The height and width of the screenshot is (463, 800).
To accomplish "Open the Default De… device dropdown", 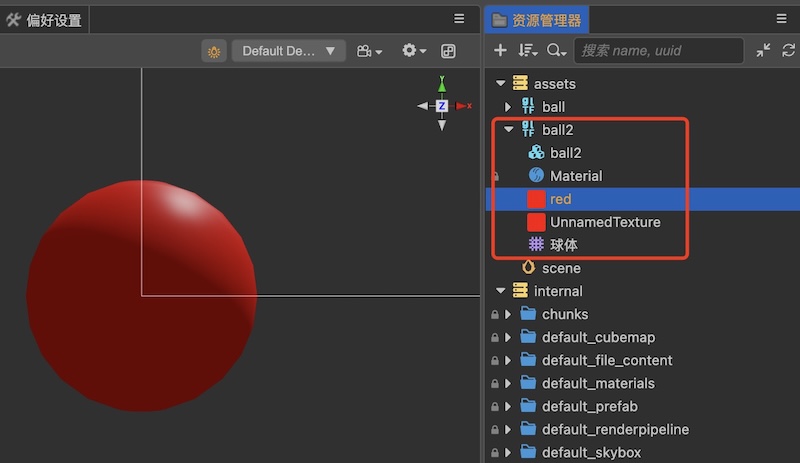I will click(288, 51).
